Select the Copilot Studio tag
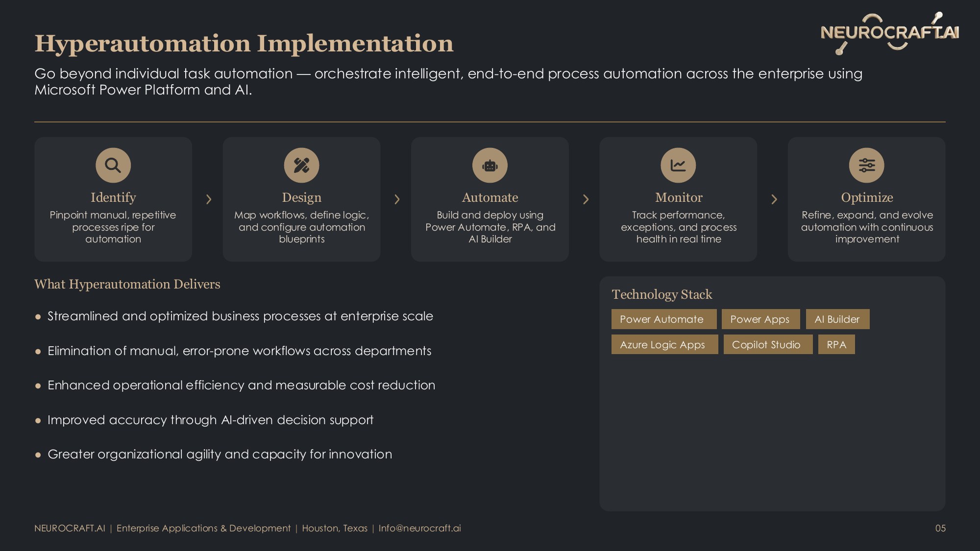The width and height of the screenshot is (980, 551). [768, 345]
